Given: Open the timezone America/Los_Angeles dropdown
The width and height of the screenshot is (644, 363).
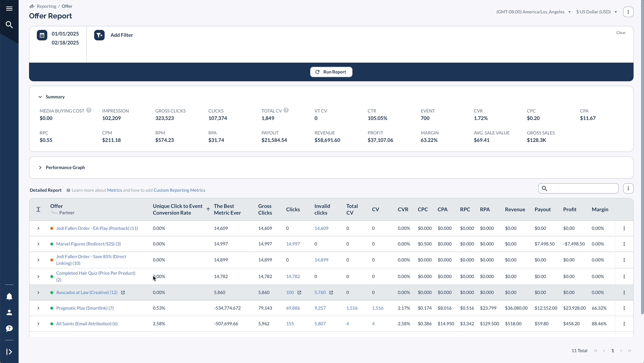Looking at the screenshot, I should (533, 12).
